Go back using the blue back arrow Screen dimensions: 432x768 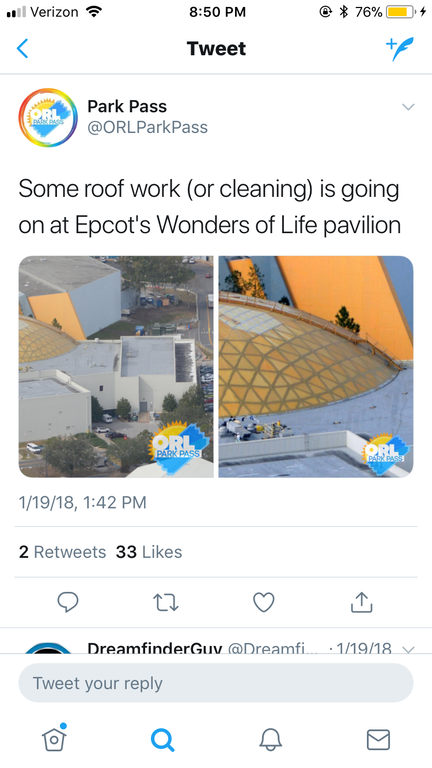23,48
